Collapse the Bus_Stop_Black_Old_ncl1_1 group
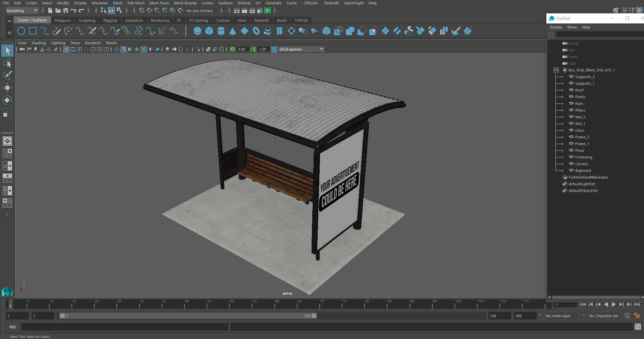644x339 pixels. (556, 70)
